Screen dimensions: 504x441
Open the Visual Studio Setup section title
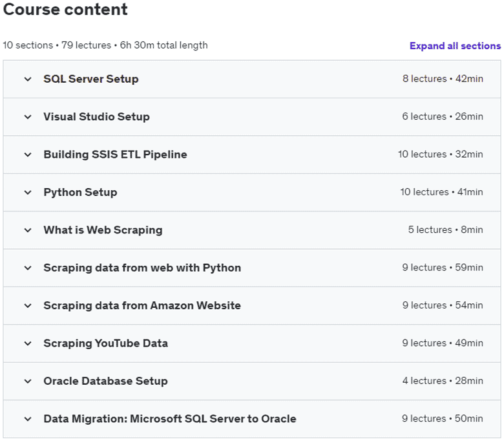[96, 116]
